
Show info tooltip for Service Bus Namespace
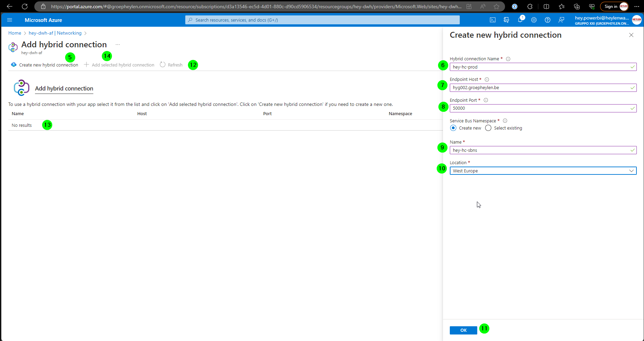coord(505,121)
